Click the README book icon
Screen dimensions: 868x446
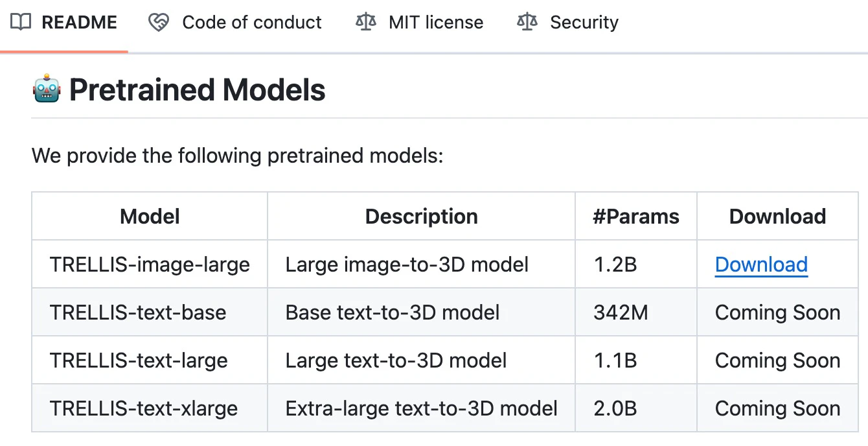coord(21,23)
